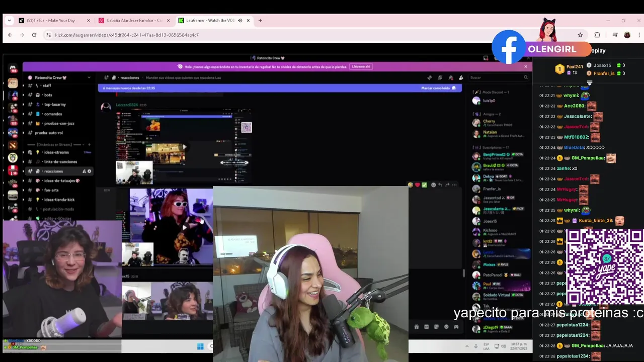Open the bots channel
Viewport: 644px width, 362px height.
pos(48,95)
